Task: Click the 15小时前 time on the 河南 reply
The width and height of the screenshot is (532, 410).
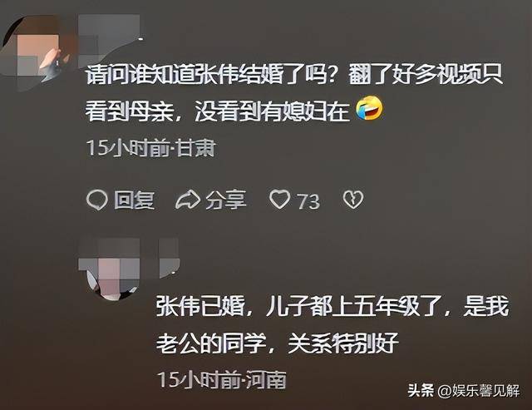Action: pyautogui.click(x=199, y=379)
